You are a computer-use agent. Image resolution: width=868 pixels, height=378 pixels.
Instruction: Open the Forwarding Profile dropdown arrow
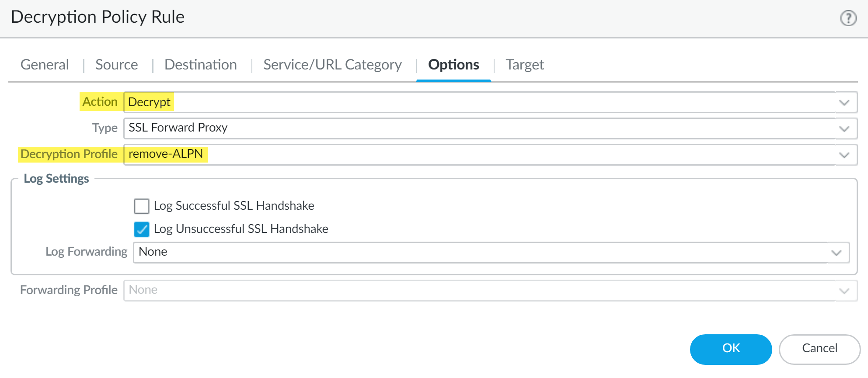pyautogui.click(x=844, y=291)
